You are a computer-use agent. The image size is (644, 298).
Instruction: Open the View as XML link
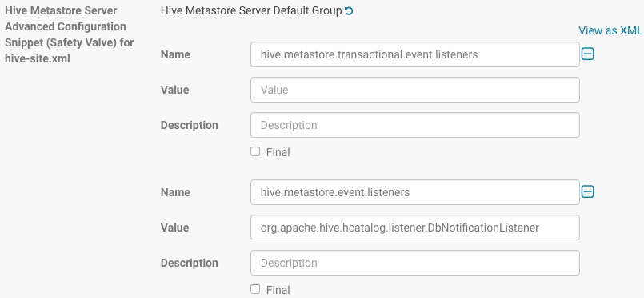(x=610, y=30)
